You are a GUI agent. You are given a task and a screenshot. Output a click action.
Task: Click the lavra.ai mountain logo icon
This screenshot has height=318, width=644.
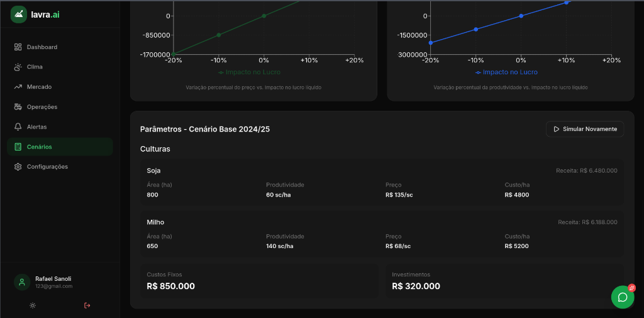(19, 14)
